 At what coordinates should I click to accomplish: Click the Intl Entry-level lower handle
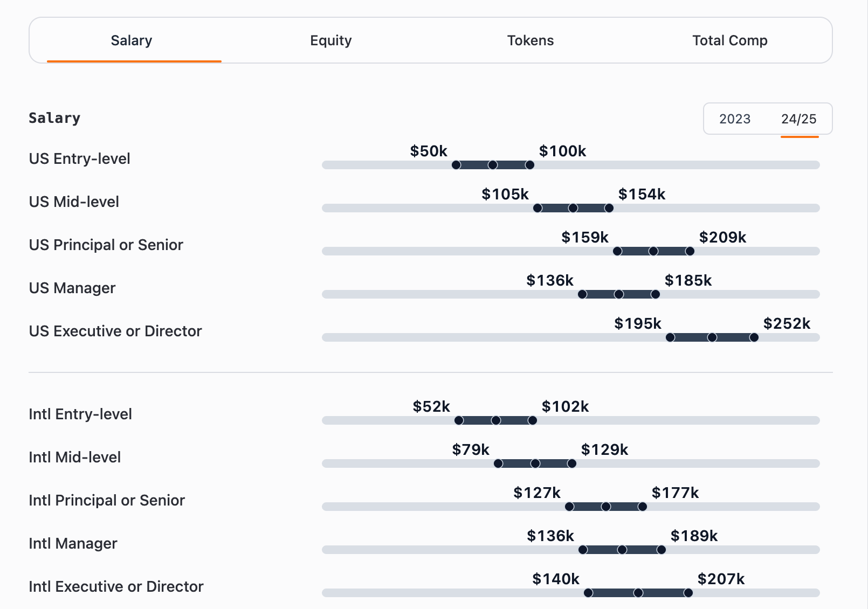pyautogui.click(x=459, y=420)
